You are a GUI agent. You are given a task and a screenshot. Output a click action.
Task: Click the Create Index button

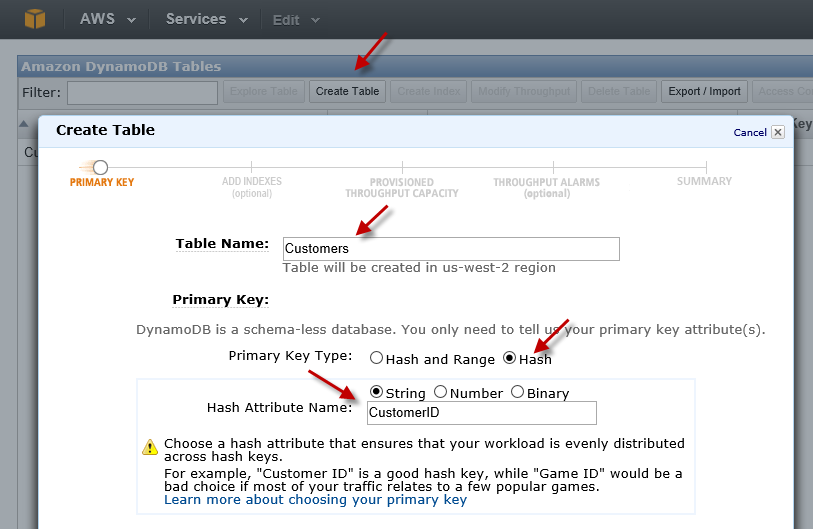429,91
